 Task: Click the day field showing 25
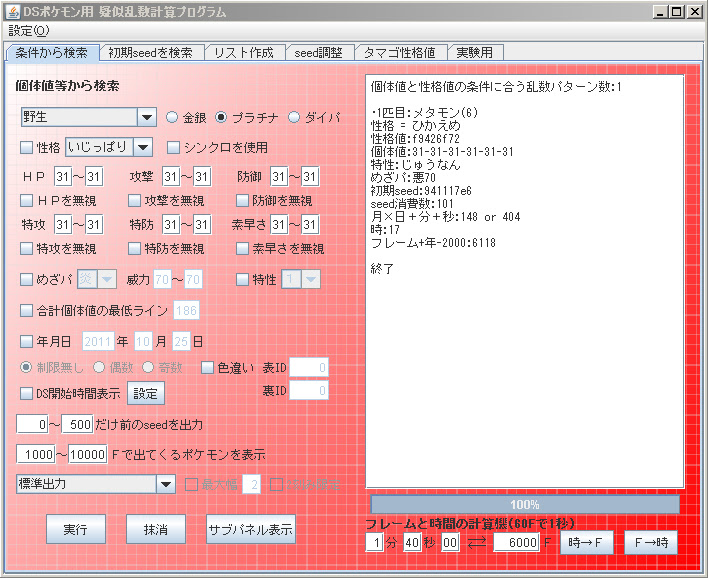[181, 341]
